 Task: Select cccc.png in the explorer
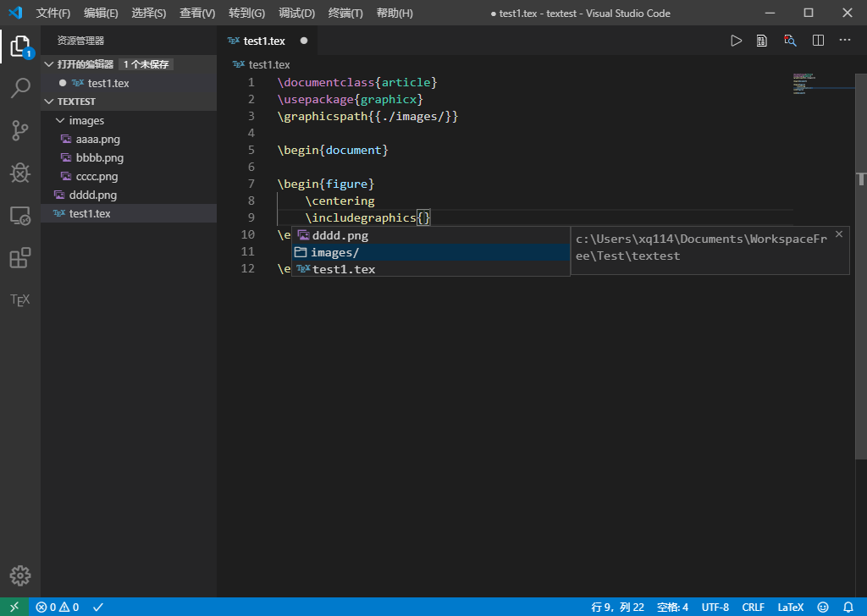pyautogui.click(x=129, y=177)
